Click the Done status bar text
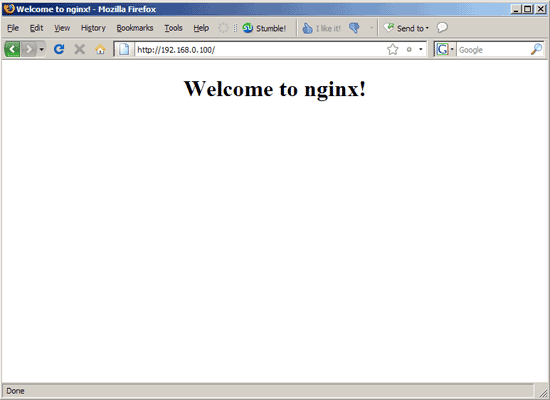 pos(15,391)
